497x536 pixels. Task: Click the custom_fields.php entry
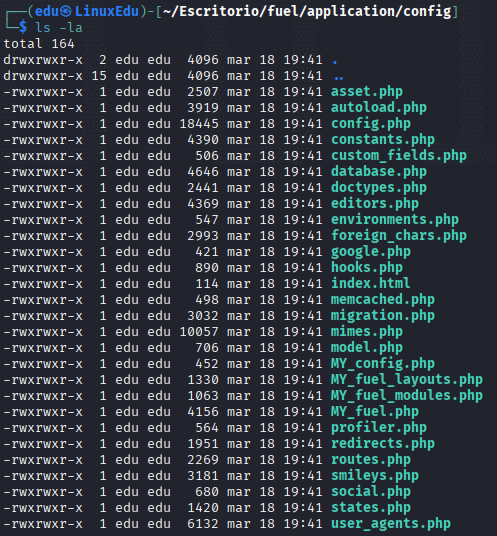[399, 156]
